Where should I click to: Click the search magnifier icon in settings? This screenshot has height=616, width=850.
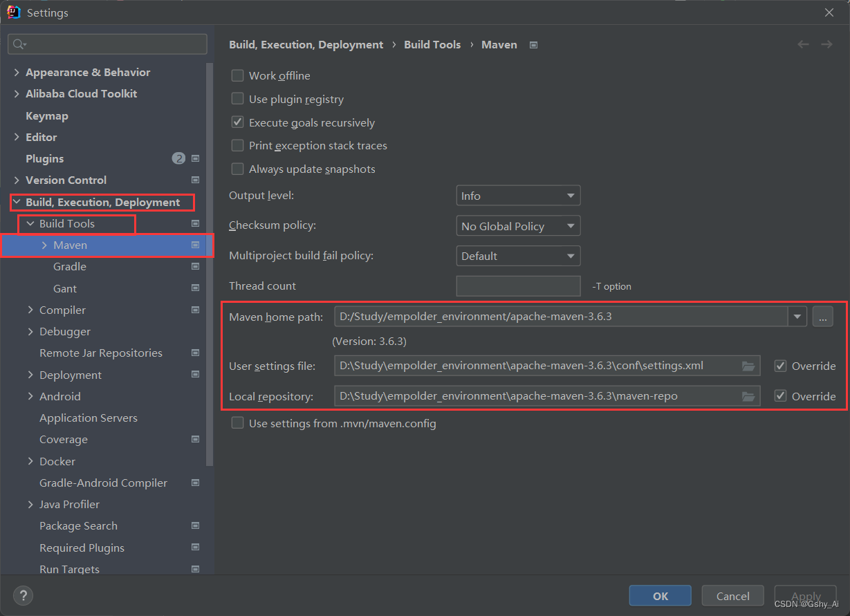click(x=19, y=44)
